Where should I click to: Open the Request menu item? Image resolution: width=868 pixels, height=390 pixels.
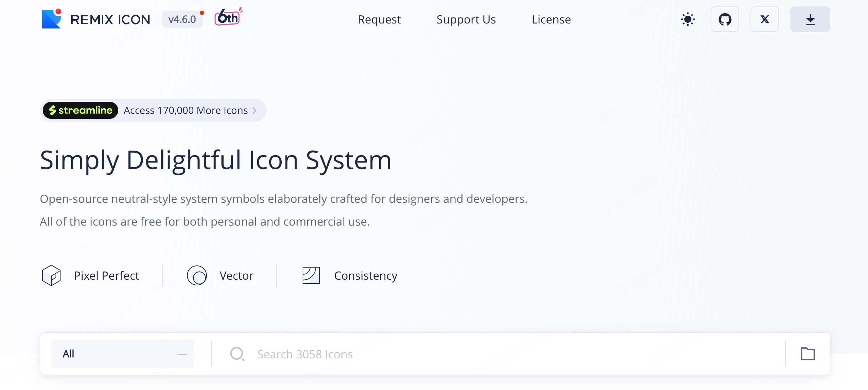[379, 19]
